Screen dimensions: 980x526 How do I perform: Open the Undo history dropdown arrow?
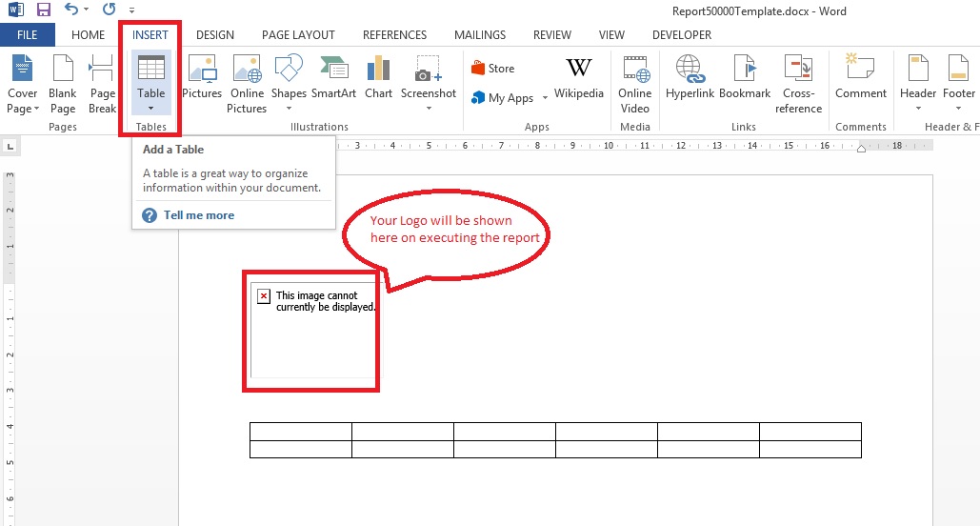click(87, 10)
